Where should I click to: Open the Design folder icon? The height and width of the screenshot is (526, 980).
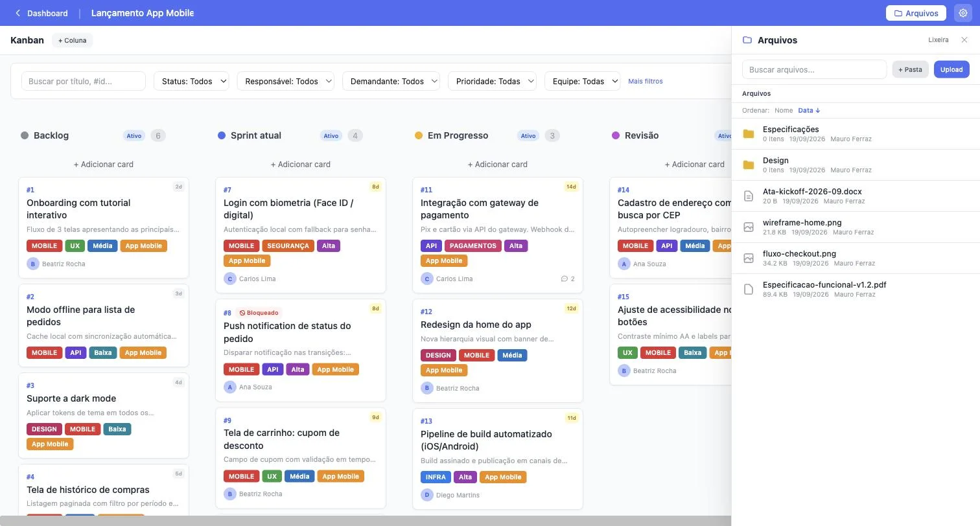click(x=749, y=165)
